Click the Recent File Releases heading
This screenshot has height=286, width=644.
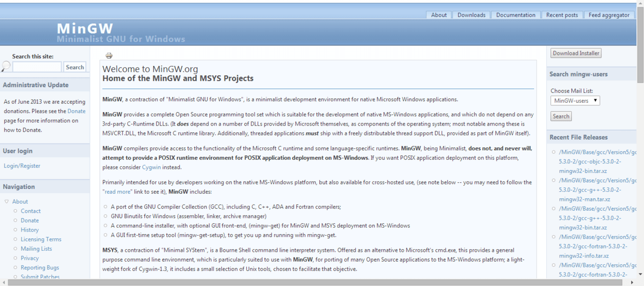[x=579, y=137]
